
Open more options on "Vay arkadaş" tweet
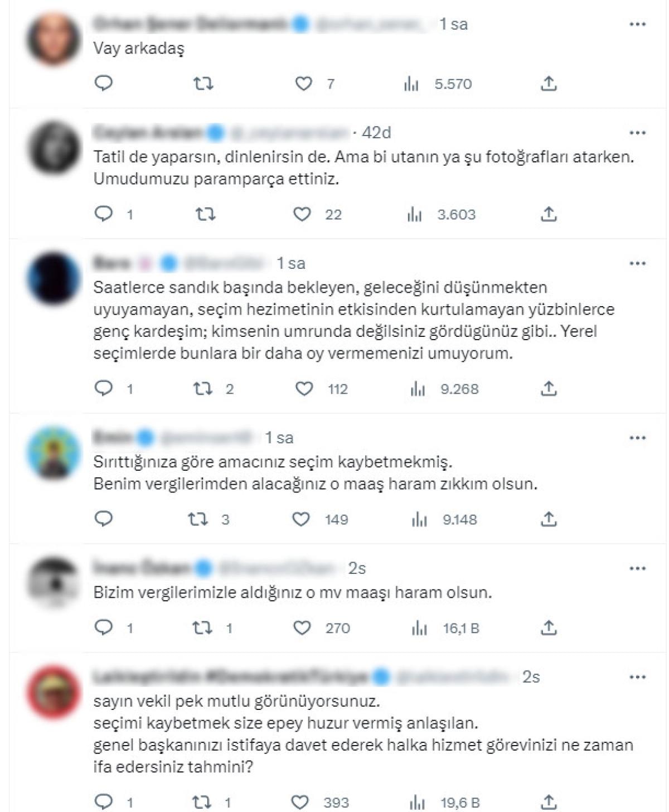coord(637,24)
